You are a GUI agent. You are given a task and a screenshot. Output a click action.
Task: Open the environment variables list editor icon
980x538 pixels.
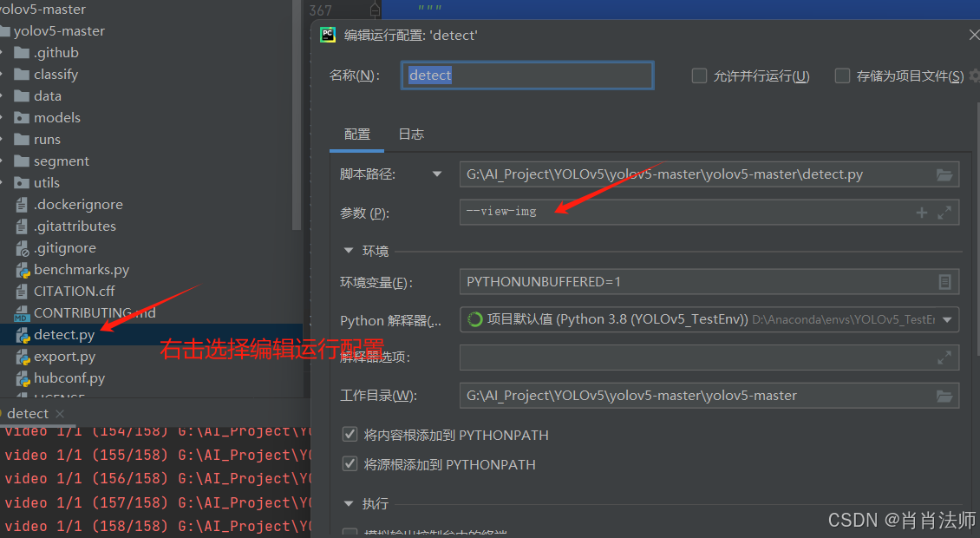coord(946,281)
